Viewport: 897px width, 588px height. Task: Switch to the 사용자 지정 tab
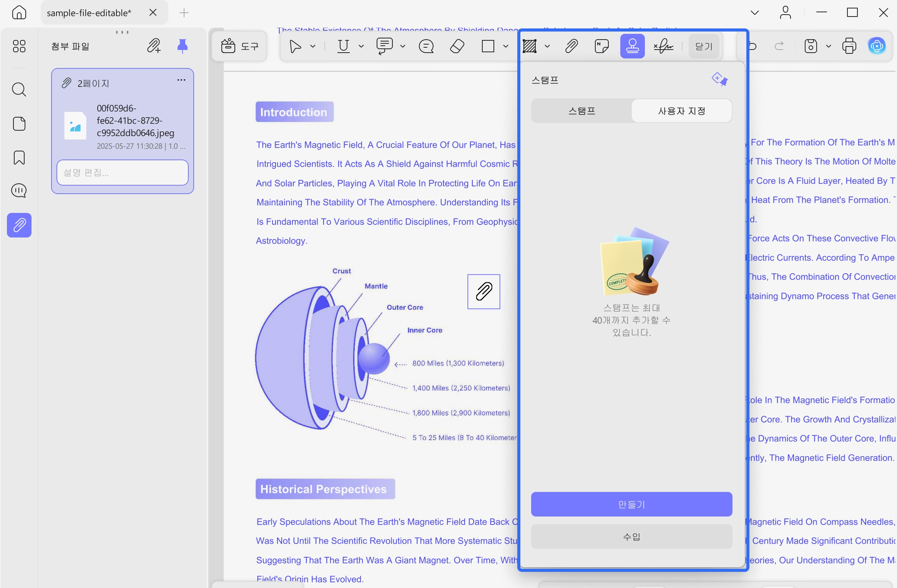click(x=682, y=111)
